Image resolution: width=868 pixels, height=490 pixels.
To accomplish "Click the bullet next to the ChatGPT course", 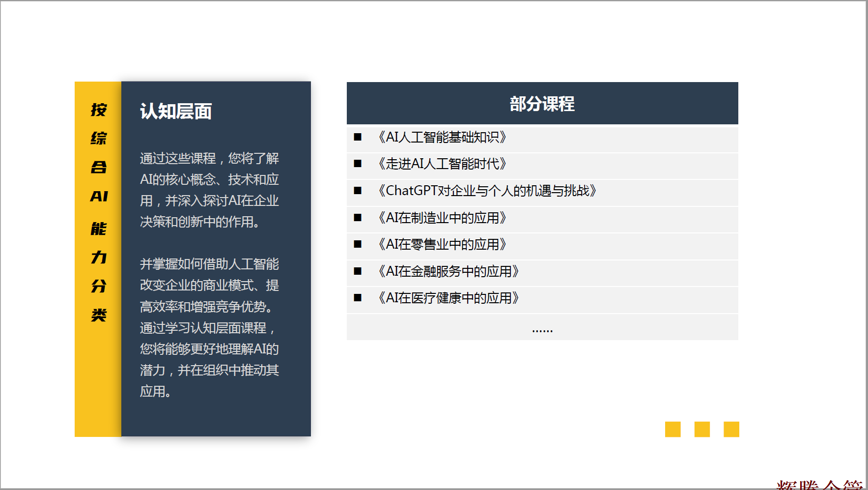I will point(358,191).
